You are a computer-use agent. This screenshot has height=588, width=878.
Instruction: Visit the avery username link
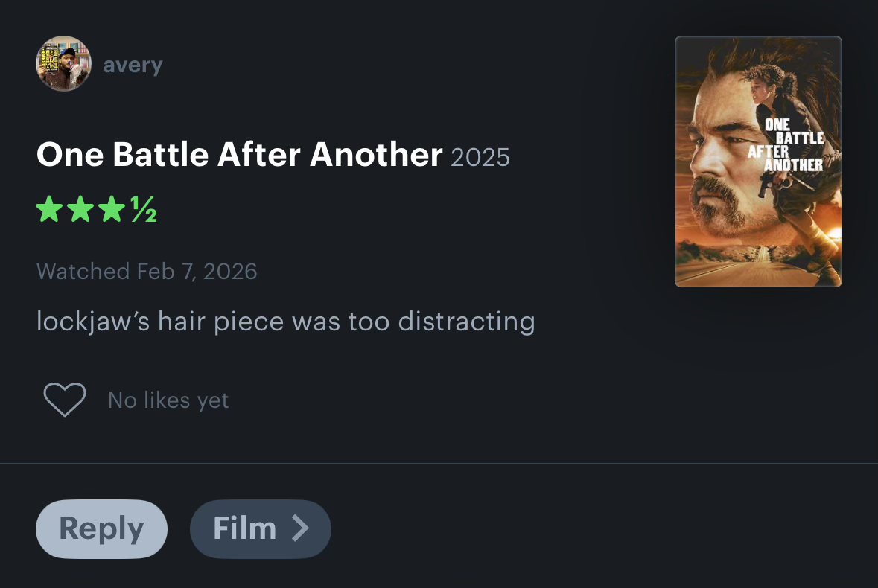pos(133,65)
